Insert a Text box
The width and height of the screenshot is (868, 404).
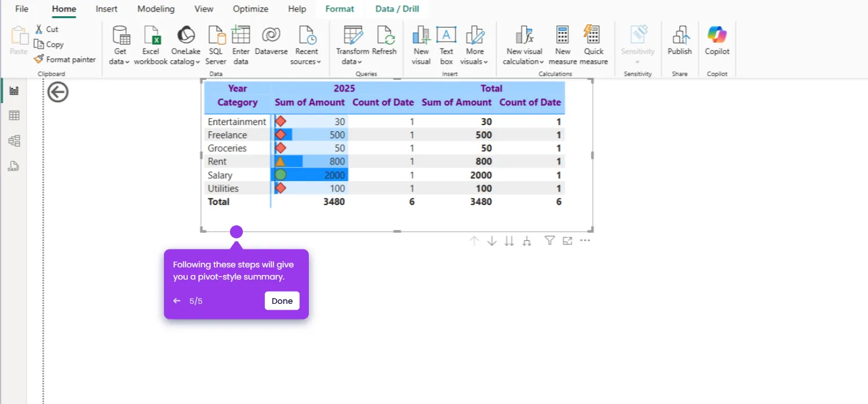[446, 46]
